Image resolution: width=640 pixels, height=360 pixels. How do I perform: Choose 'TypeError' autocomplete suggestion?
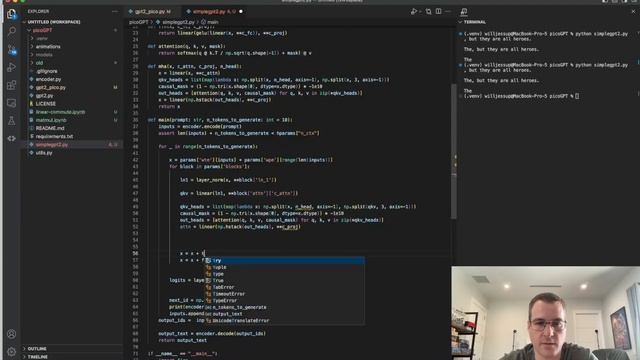(284, 300)
